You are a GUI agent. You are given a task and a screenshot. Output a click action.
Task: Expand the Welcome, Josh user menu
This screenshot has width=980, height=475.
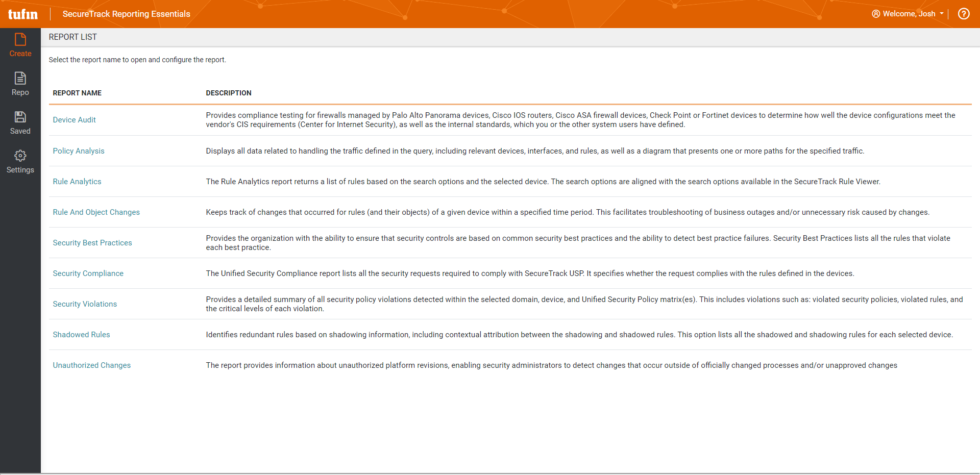coord(909,14)
